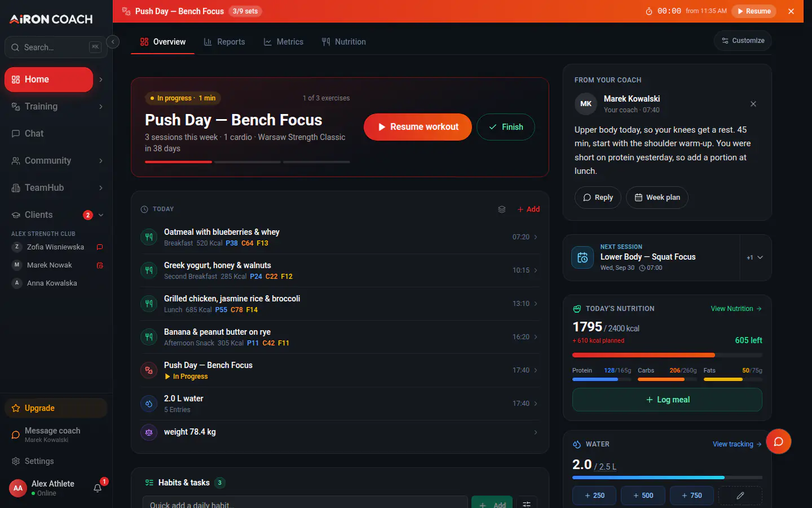Open the View Nutrition link
812x508 pixels.
(736, 309)
